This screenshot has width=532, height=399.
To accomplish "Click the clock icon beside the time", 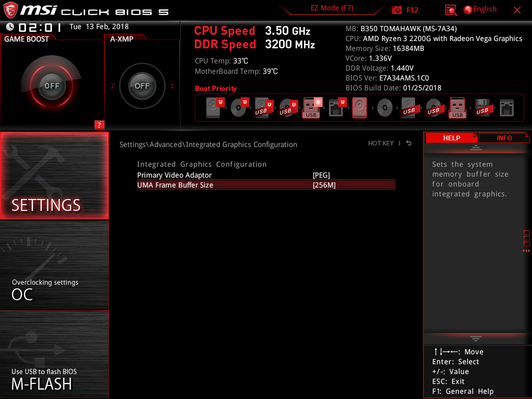I will point(10,27).
